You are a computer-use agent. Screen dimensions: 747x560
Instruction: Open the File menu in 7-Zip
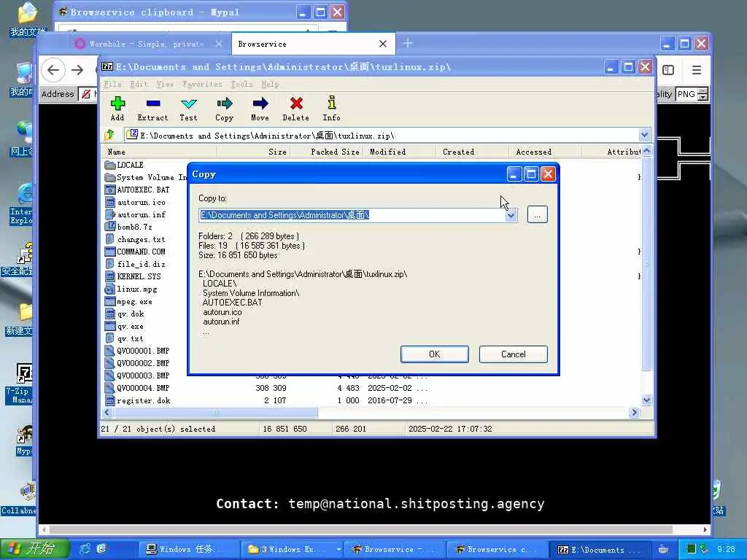[x=113, y=85]
